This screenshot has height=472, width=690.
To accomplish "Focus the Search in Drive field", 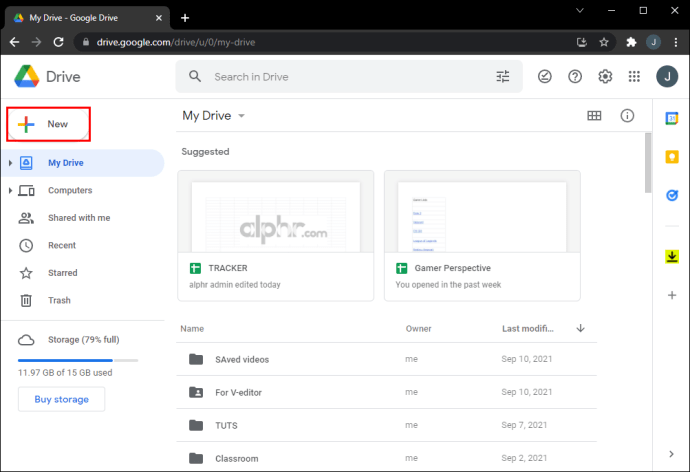I will pyautogui.click(x=349, y=77).
